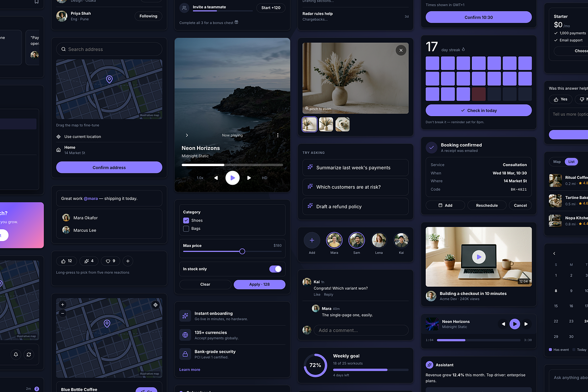Select Mara Okafor from mention list
This screenshot has height=392, width=588.
[109, 218]
